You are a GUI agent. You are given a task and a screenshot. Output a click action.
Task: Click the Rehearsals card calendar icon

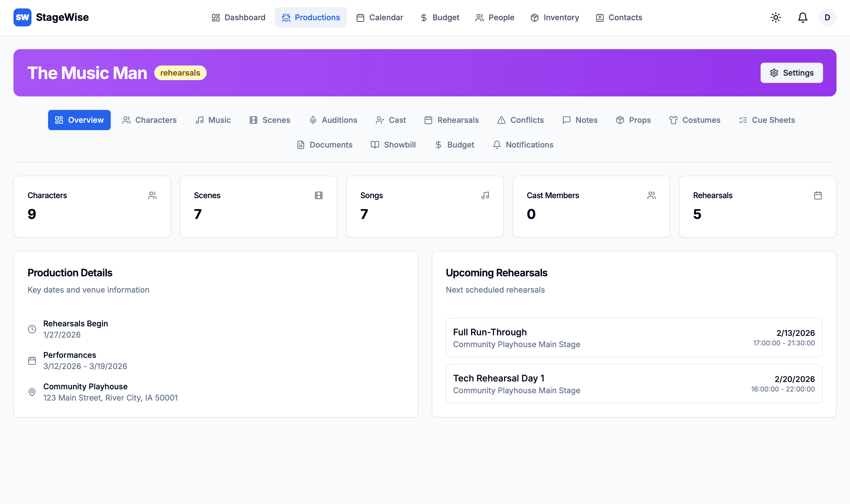(817, 195)
